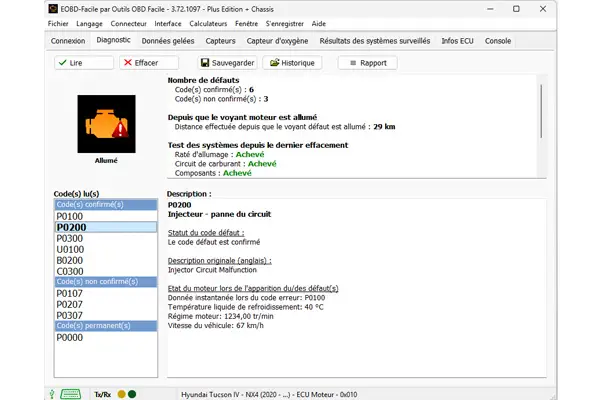Select fault code U0100 in list
This screenshot has width=602, height=400.
106,250
